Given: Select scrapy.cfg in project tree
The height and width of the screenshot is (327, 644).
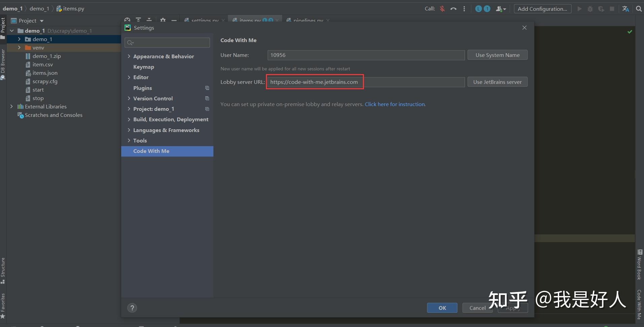Looking at the screenshot, I should 45,81.
